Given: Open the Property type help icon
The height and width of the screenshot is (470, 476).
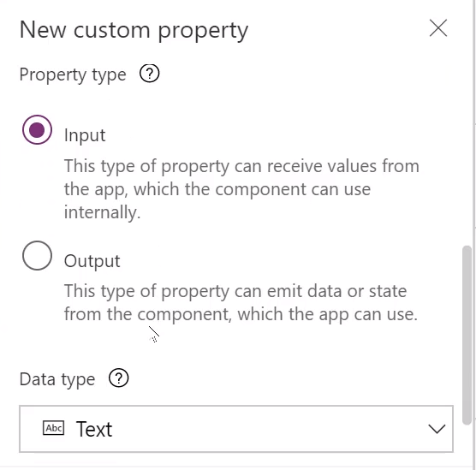Looking at the screenshot, I should click(149, 74).
